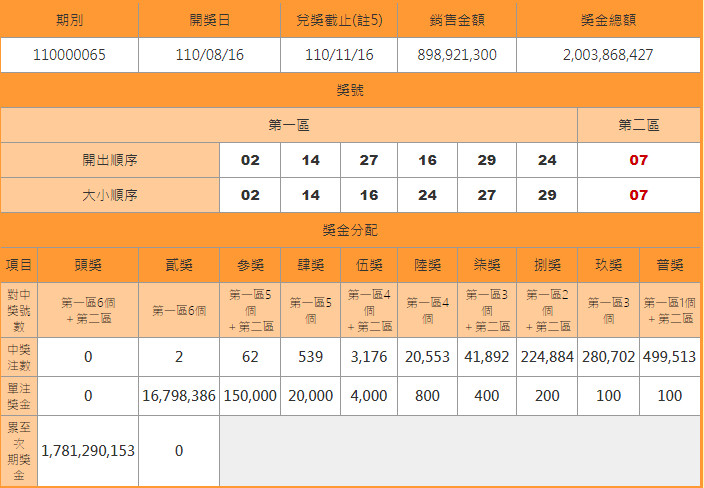Click the accumulated jackpot 1,781,290,153
Image resolution: width=704 pixels, height=488 pixels.
coord(88,451)
